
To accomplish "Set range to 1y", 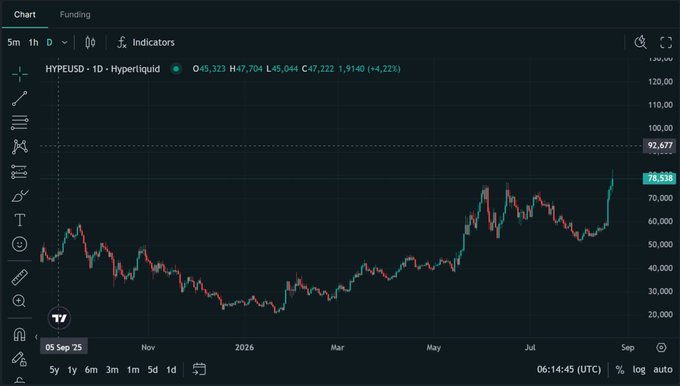I will (72, 370).
